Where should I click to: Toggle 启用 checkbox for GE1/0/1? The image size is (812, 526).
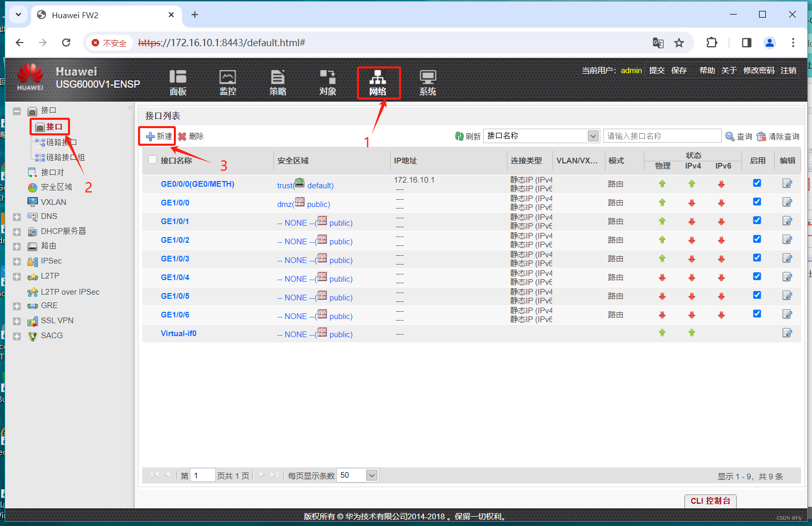[x=757, y=220]
